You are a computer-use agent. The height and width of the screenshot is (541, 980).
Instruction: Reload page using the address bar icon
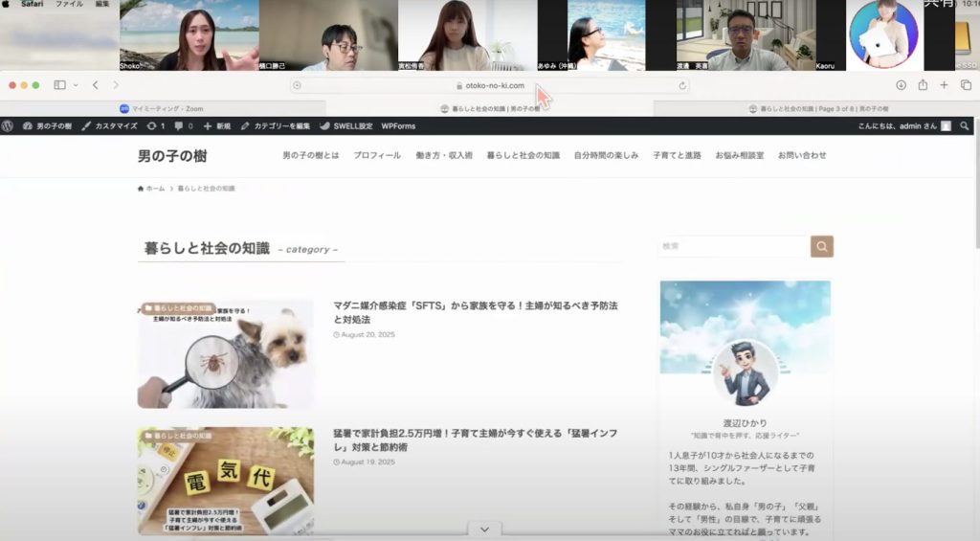(x=682, y=85)
